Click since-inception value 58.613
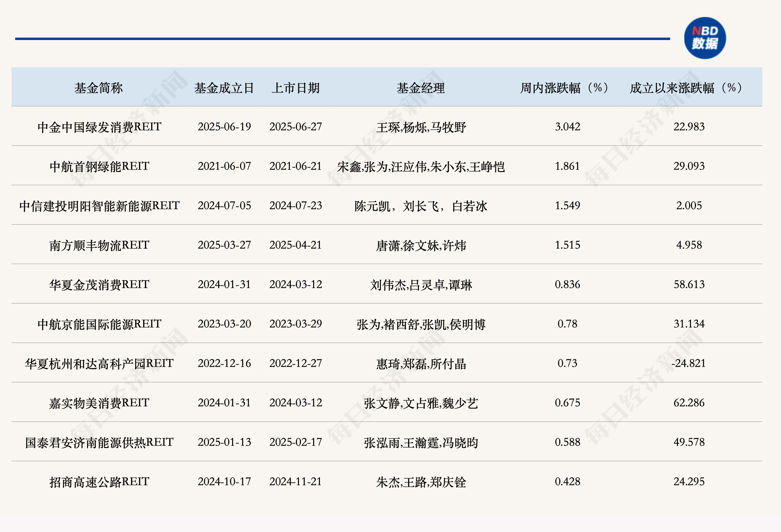Screen dimensions: 781x532 point(689,285)
